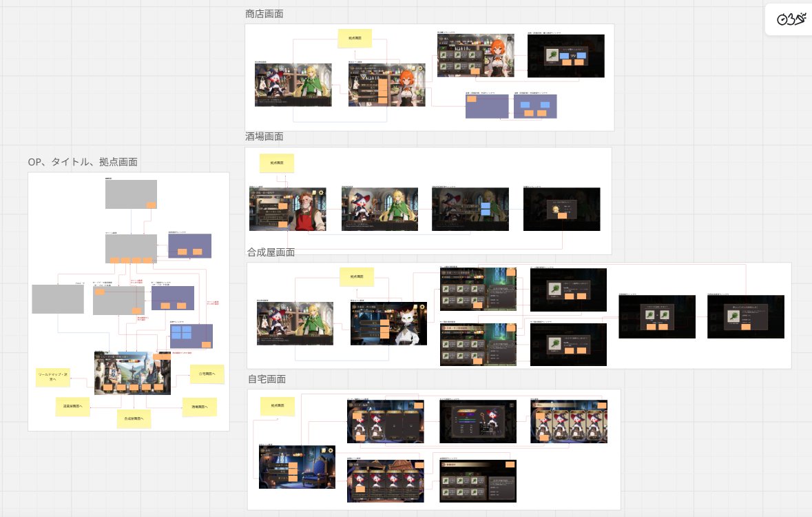Select lower four-card character screenshot in 自宅画面

point(386,481)
